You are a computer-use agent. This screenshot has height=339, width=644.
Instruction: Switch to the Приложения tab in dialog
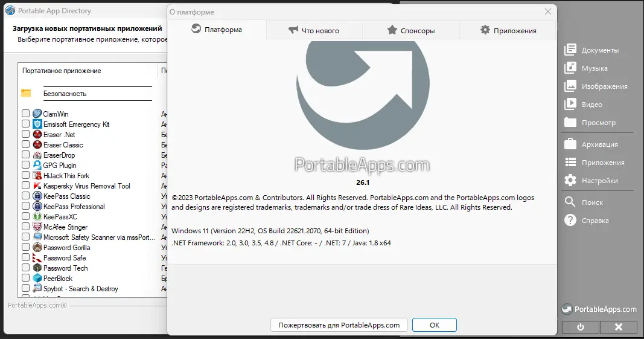[508, 30]
